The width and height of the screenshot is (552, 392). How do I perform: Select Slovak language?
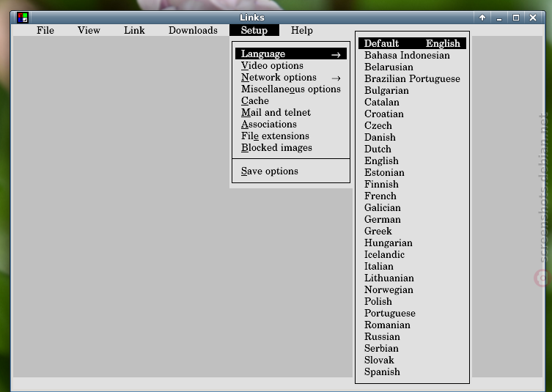(412, 360)
